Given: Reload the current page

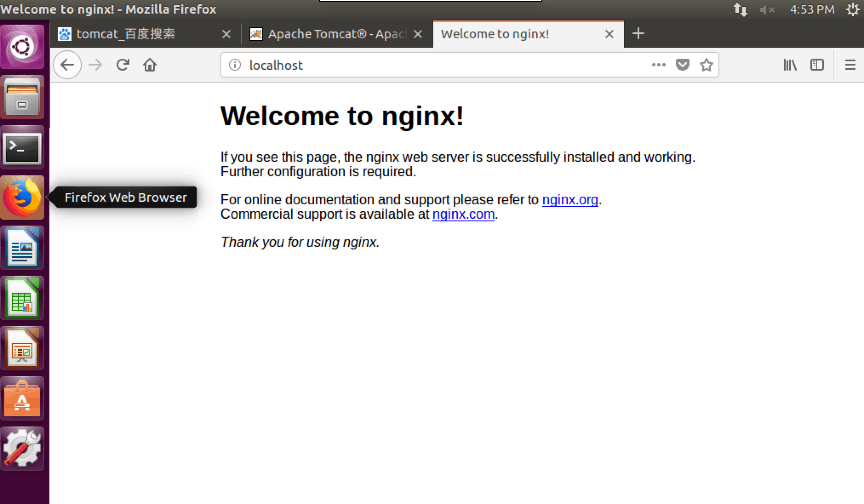Looking at the screenshot, I should [x=123, y=65].
